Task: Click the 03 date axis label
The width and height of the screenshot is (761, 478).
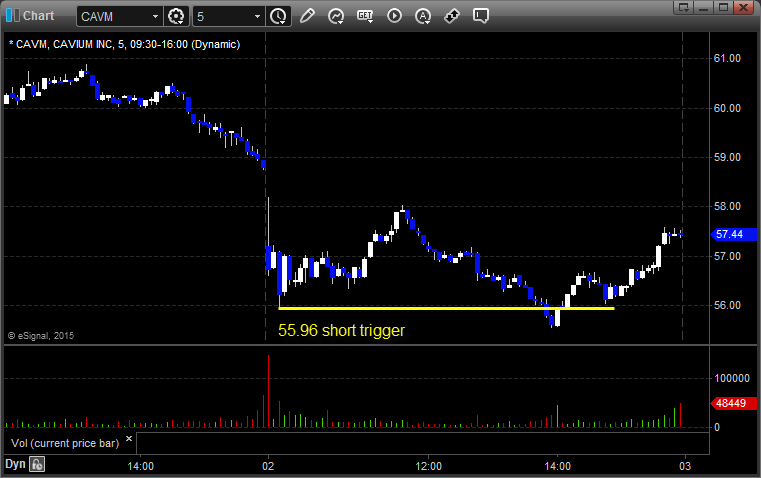Action: [685, 466]
